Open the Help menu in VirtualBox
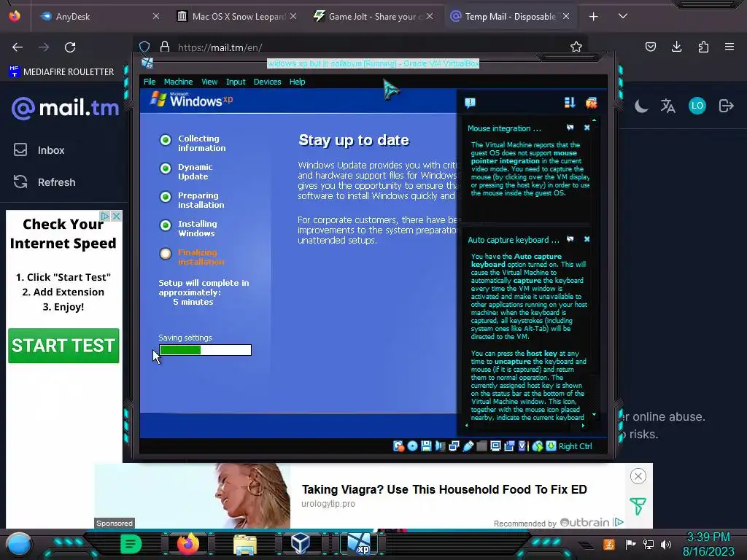This screenshot has width=747, height=560. tap(298, 82)
